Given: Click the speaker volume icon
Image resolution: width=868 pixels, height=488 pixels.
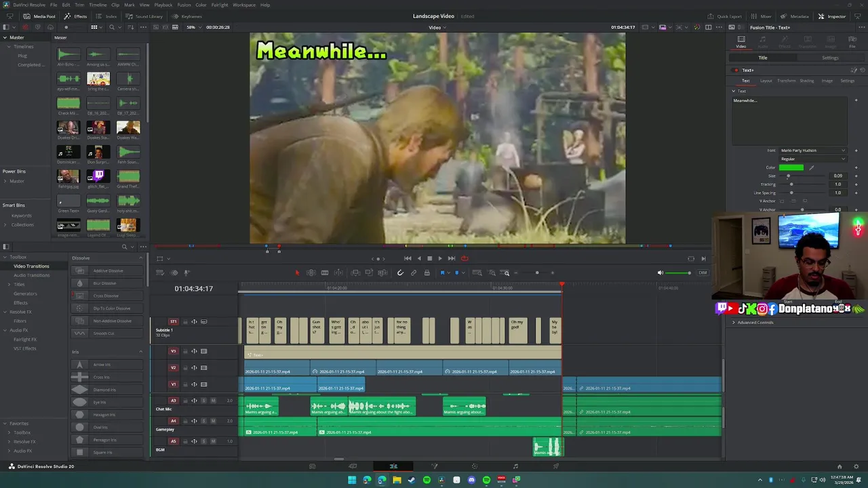Looking at the screenshot, I should 660,272.
